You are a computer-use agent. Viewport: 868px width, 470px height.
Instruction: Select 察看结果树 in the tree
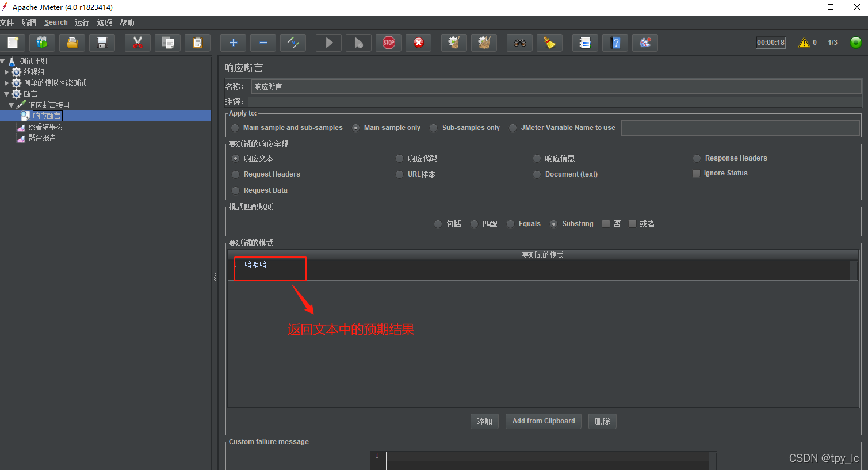[45, 127]
